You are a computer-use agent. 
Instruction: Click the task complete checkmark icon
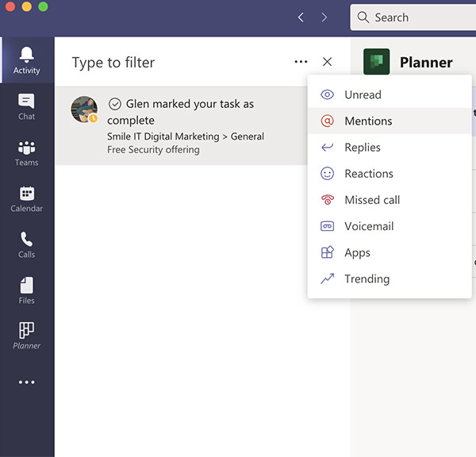pos(115,104)
